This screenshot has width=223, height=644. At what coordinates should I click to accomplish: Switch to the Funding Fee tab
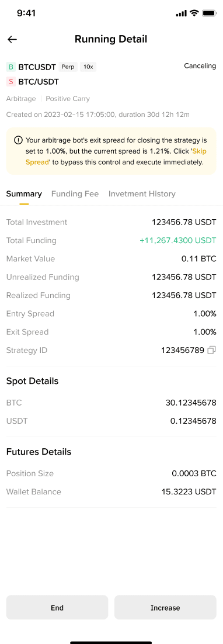coord(75,194)
